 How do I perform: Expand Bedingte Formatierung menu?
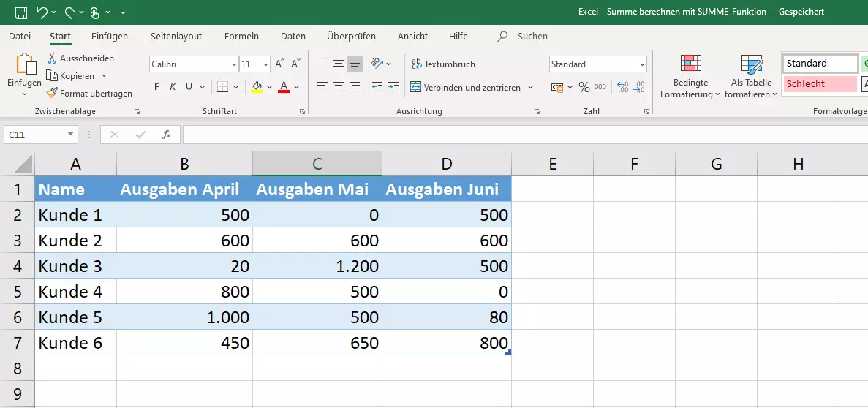pos(690,76)
